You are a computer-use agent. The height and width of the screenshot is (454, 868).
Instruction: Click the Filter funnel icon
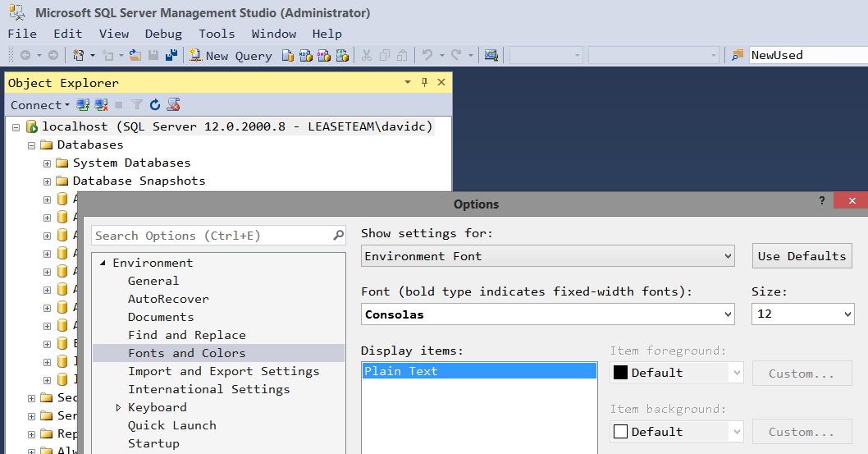click(x=137, y=104)
